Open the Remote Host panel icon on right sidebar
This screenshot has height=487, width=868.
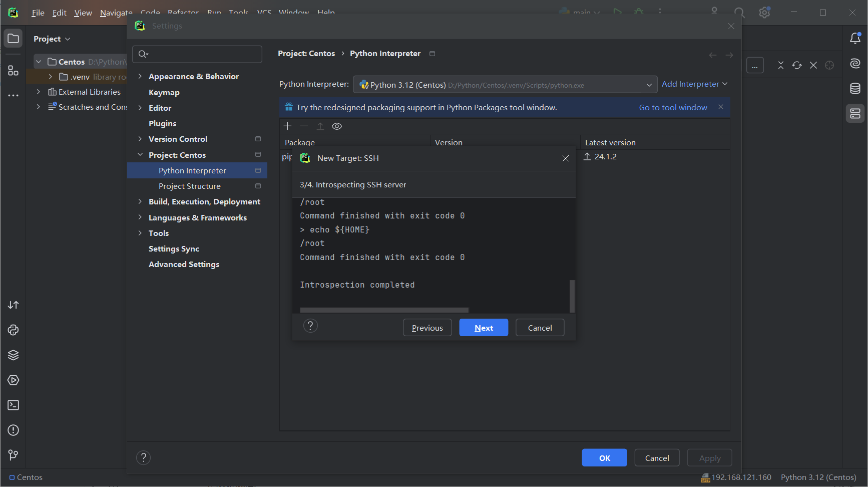(855, 114)
